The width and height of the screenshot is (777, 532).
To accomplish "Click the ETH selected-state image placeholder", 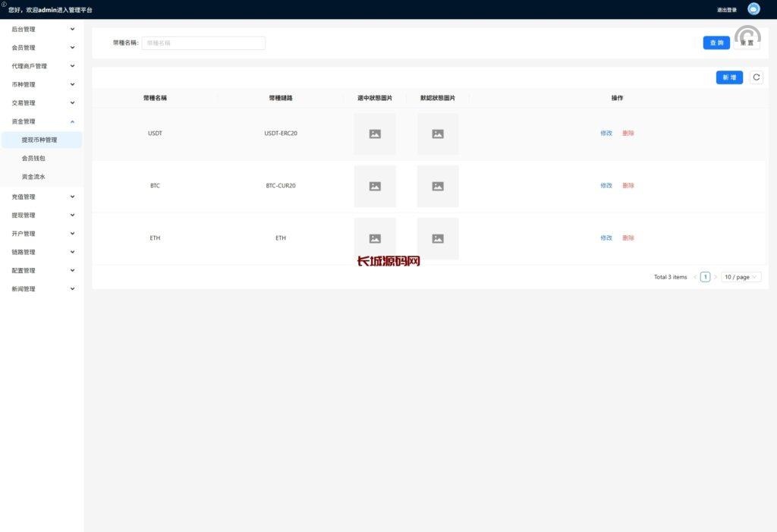I will pyautogui.click(x=375, y=238).
